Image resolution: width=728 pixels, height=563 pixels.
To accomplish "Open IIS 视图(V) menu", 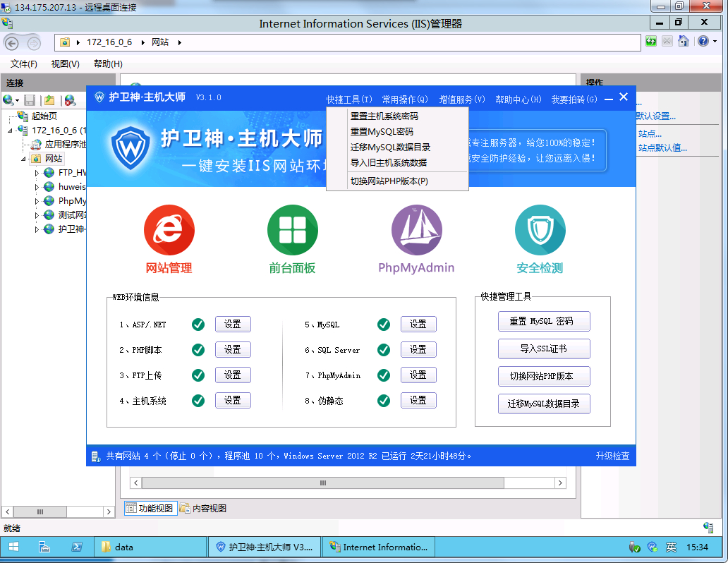I will tap(65, 64).
